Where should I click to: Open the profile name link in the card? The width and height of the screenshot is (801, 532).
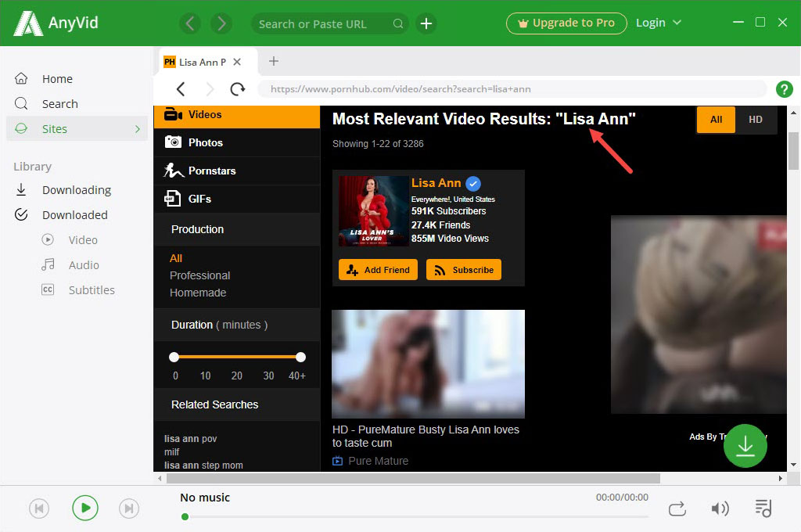[x=436, y=183]
